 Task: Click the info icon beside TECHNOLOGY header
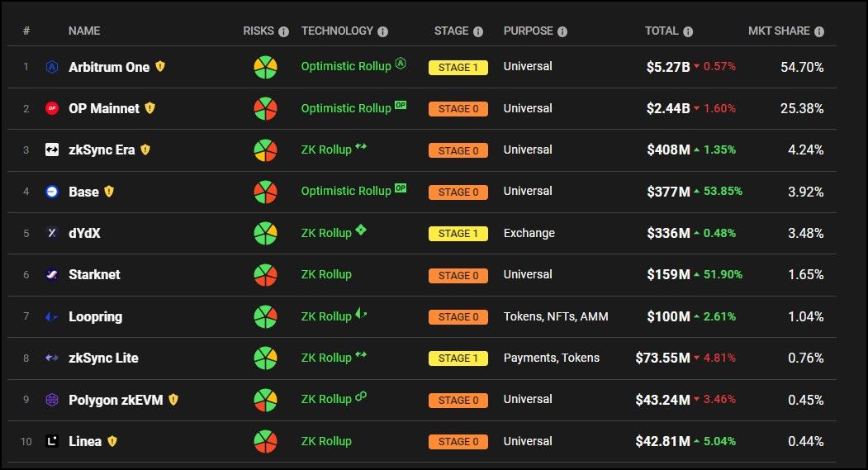382,31
